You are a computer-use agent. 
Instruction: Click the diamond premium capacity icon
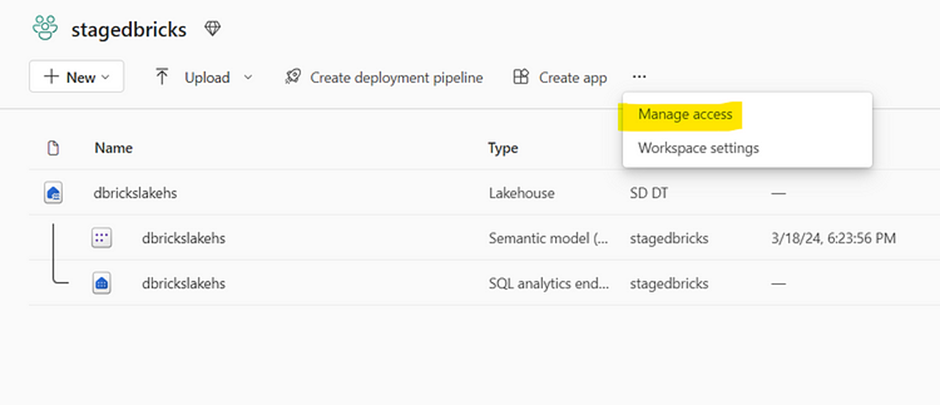(x=212, y=29)
